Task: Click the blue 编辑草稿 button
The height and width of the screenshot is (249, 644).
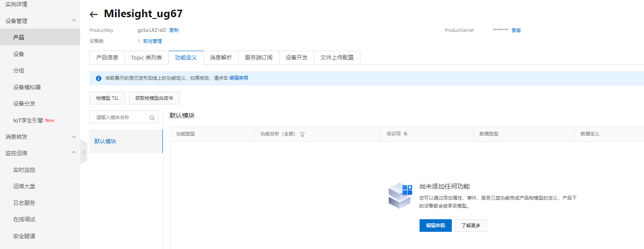Action: coord(435,226)
